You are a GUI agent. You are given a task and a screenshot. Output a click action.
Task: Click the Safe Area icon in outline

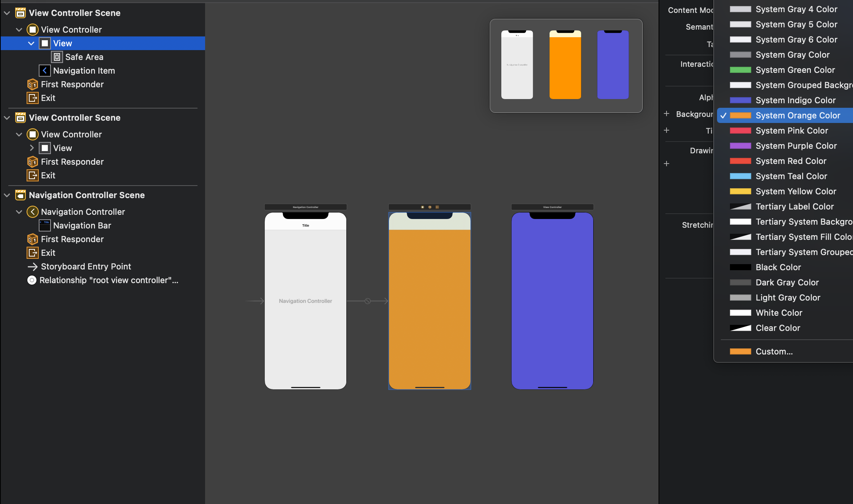pos(57,57)
